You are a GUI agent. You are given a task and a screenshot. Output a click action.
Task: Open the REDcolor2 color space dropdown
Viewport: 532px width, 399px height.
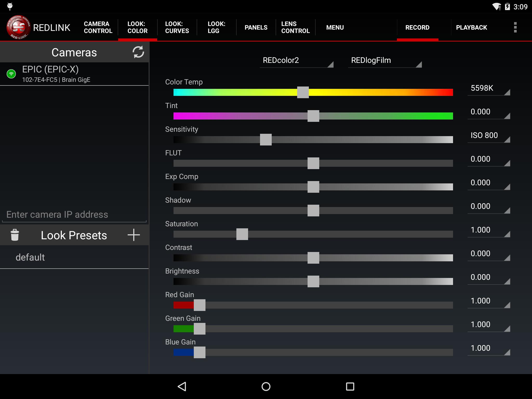click(x=297, y=61)
